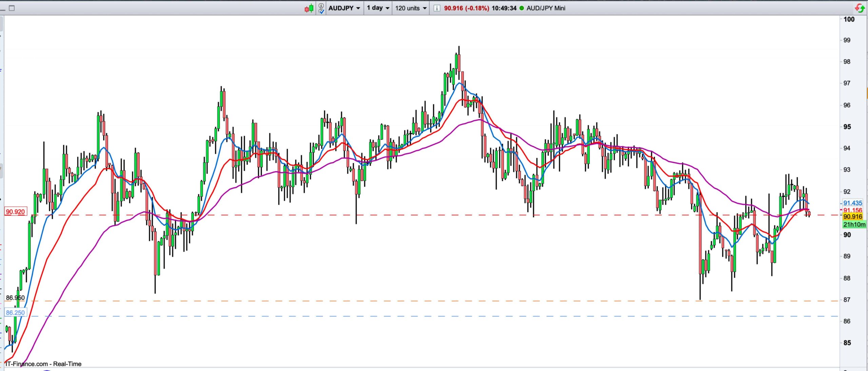Click the 100 label on price axis
The width and height of the screenshot is (868, 371).
tap(849, 19)
